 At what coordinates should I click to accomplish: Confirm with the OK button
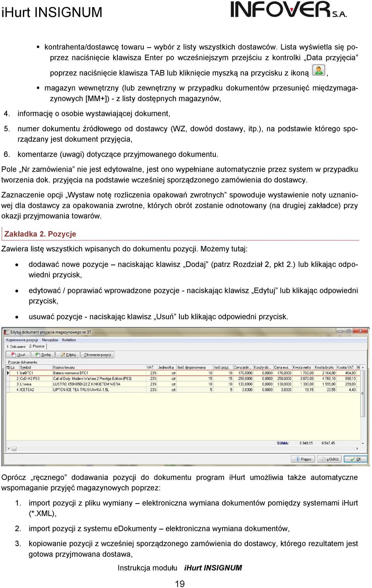(356, 459)
